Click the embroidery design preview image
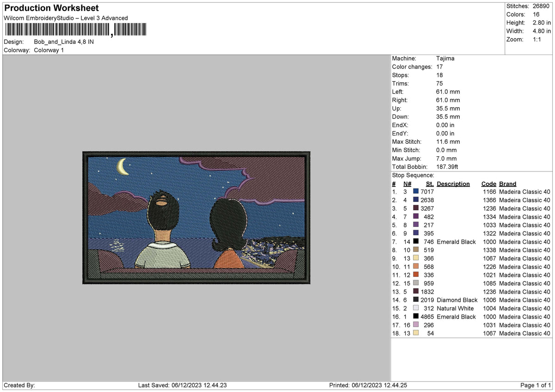This screenshot has height=392, width=555. 197,217
